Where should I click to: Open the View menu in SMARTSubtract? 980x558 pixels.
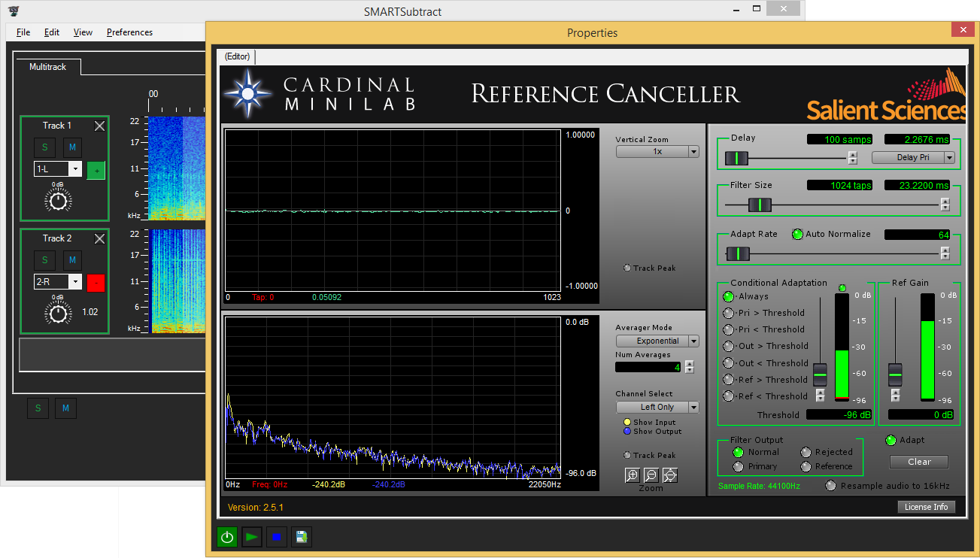point(83,32)
